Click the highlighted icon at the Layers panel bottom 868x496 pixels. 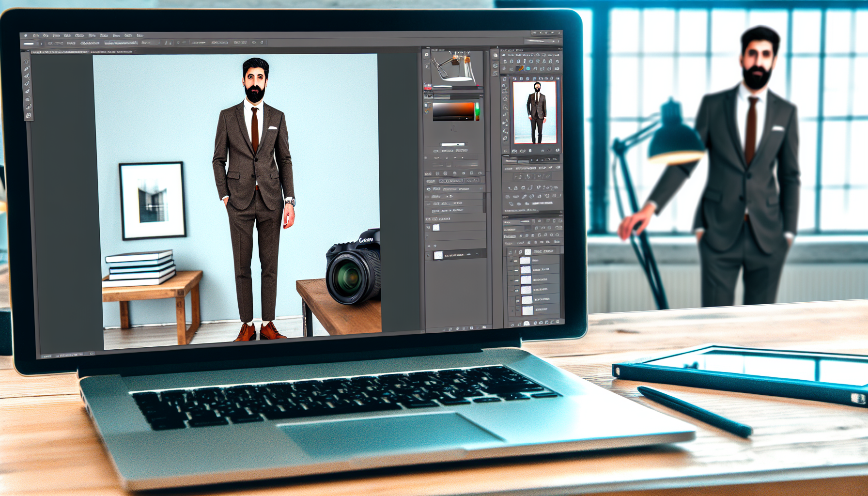tap(527, 323)
